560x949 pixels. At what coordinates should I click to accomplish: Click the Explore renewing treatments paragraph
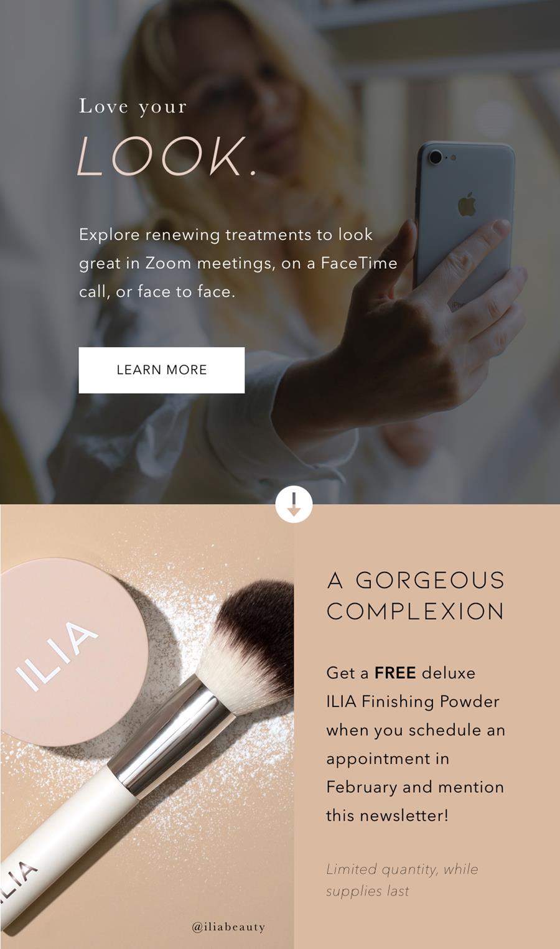tap(238, 263)
